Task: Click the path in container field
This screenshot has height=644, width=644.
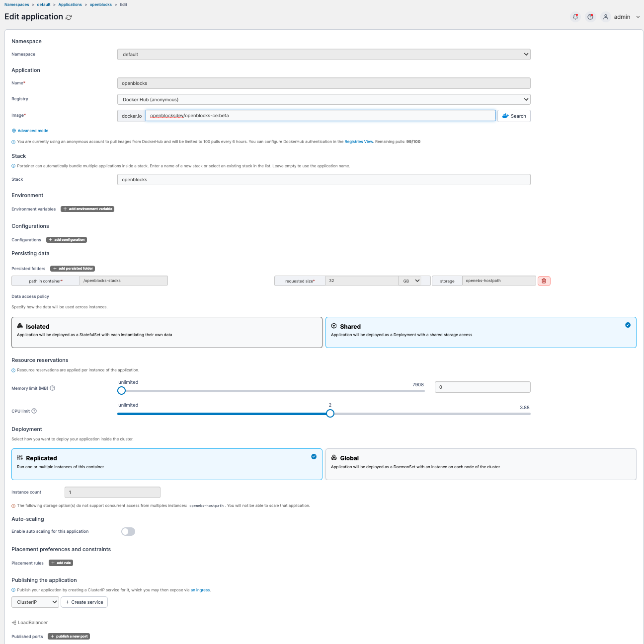Action: 124,281
